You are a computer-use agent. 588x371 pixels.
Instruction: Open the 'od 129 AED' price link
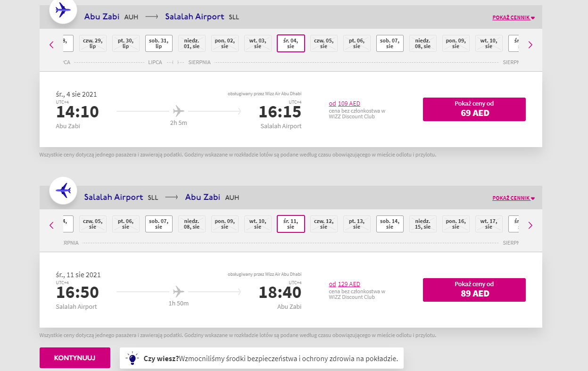(345, 284)
